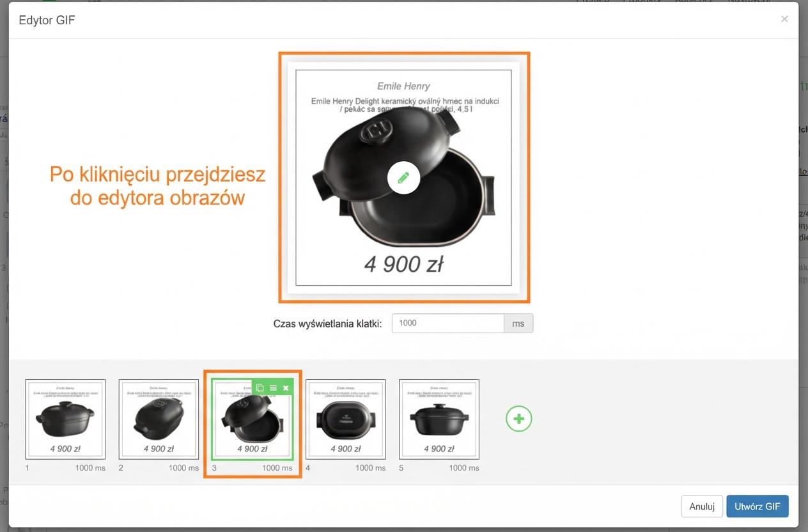Add a new frame with the green plus
This screenshot has height=532, width=808.
click(518, 419)
